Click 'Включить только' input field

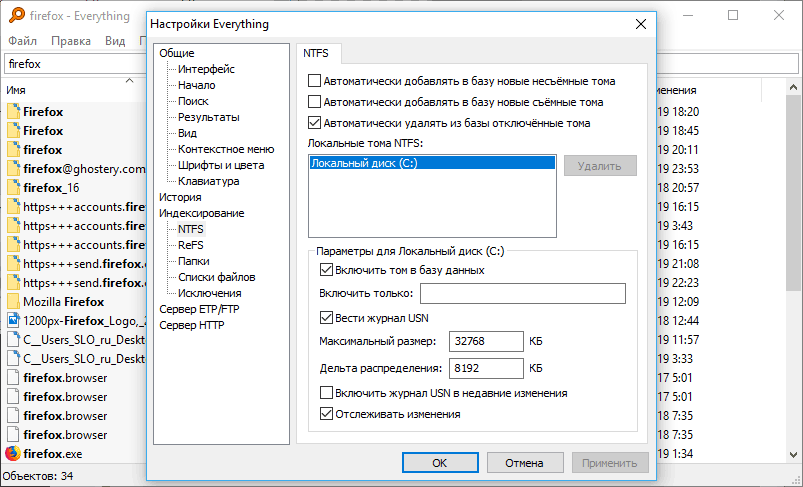[523, 293]
